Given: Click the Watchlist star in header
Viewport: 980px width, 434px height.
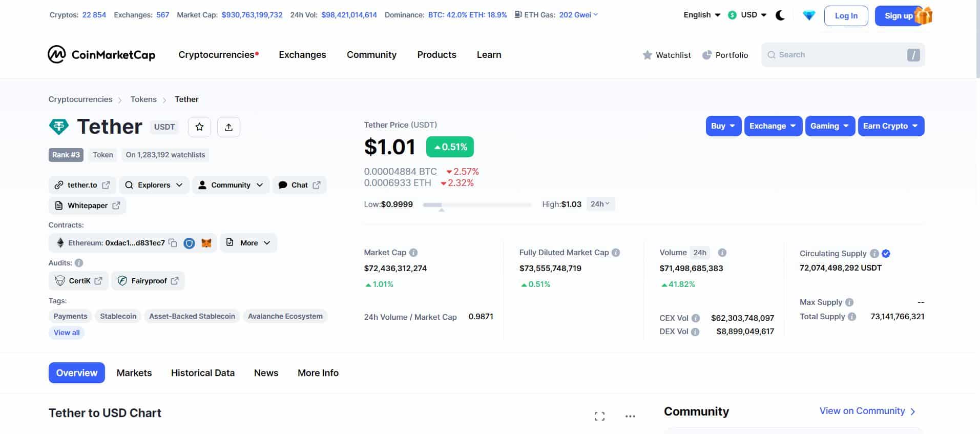Looking at the screenshot, I should tap(648, 55).
